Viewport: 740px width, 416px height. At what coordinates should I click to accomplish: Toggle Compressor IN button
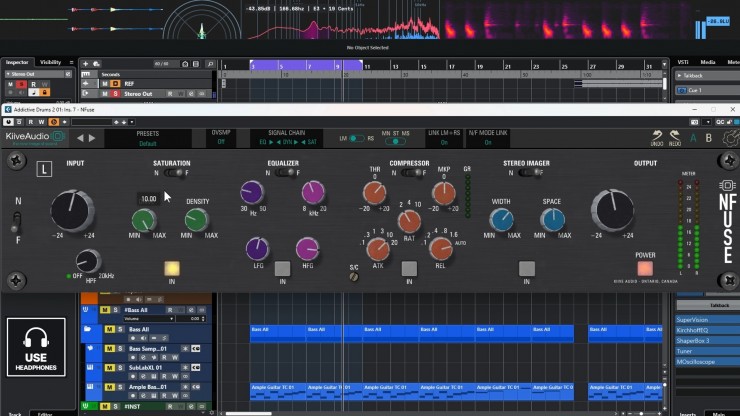[x=409, y=269]
